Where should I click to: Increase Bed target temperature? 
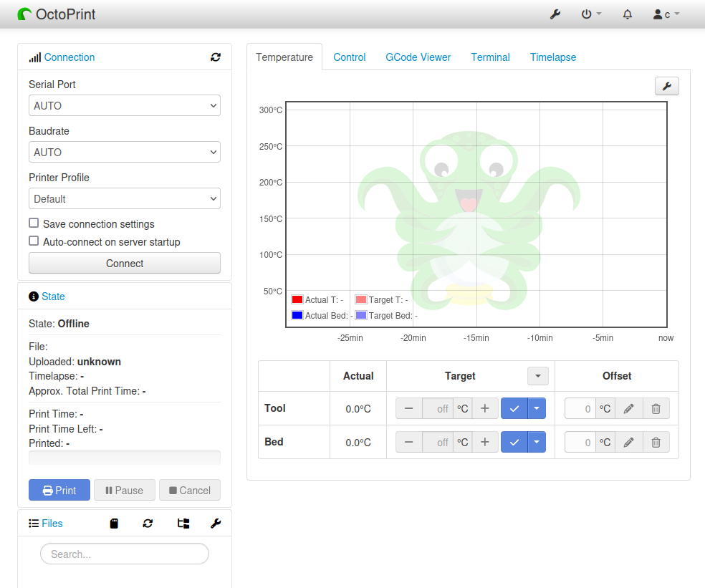pos(484,442)
